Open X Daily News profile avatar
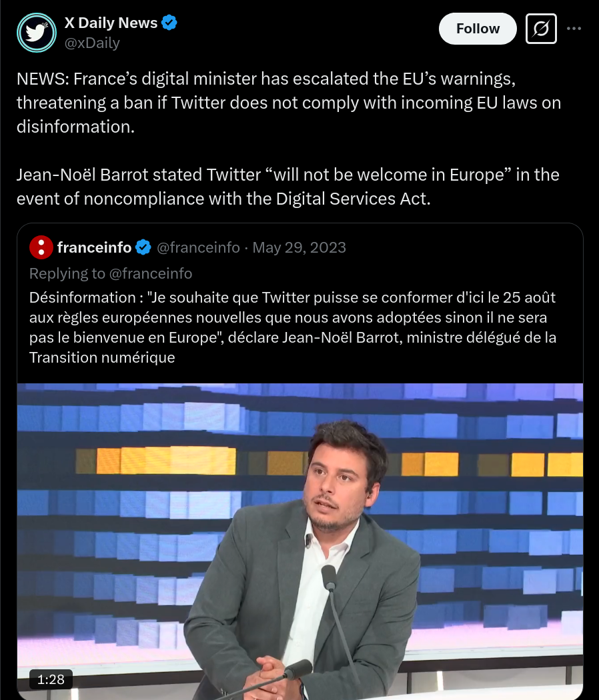Image resolution: width=599 pixels, height=700 pixels. (x=37, y=33)
